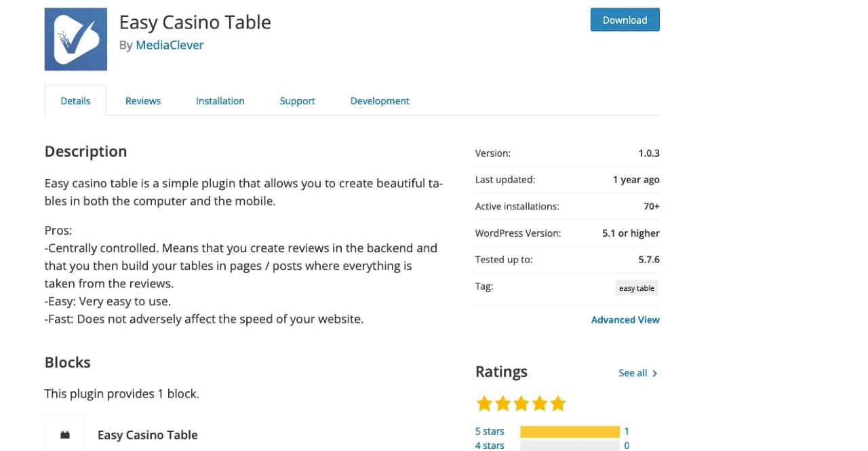This screenshot has height=451, width=868.
Task: Filter reviews by 4 stars link
Action: [x=490, y=446]
